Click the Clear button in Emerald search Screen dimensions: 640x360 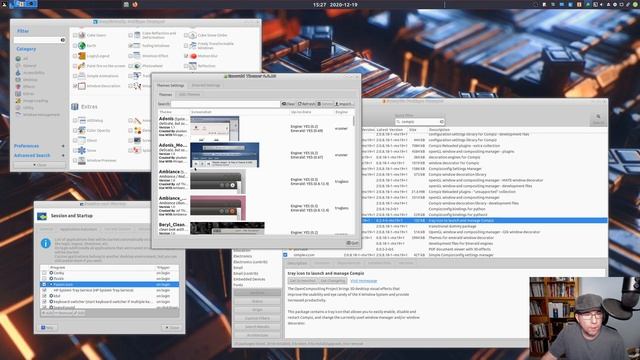pos(288,104)
